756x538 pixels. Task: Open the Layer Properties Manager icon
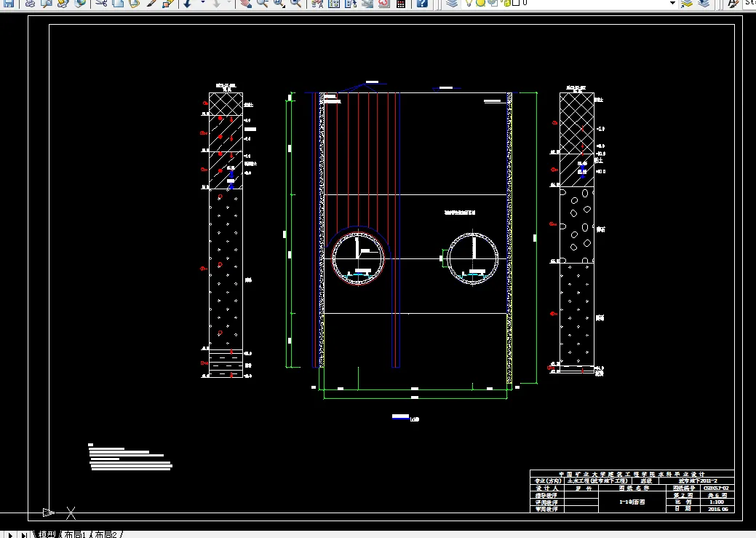[x=451, y=4]
